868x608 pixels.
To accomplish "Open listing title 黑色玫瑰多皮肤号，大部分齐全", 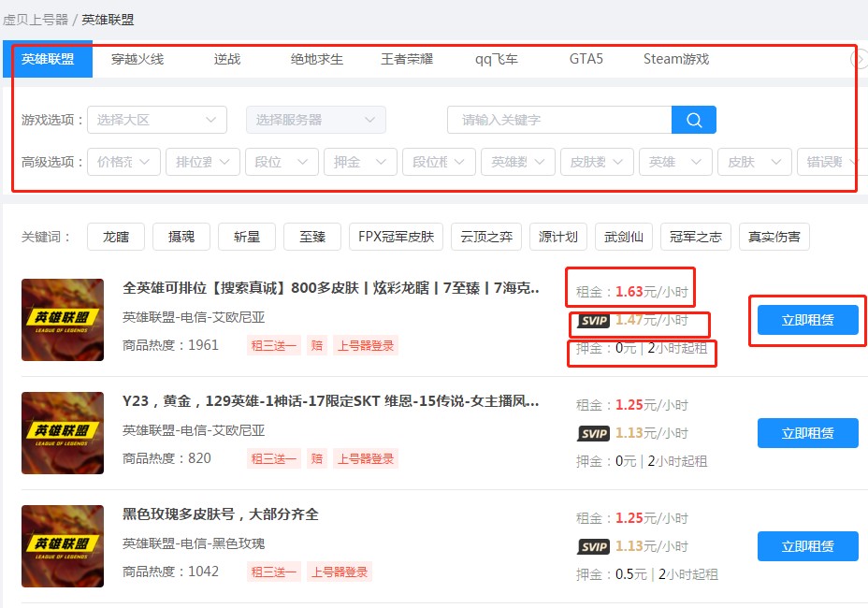I will coord(221,514).
